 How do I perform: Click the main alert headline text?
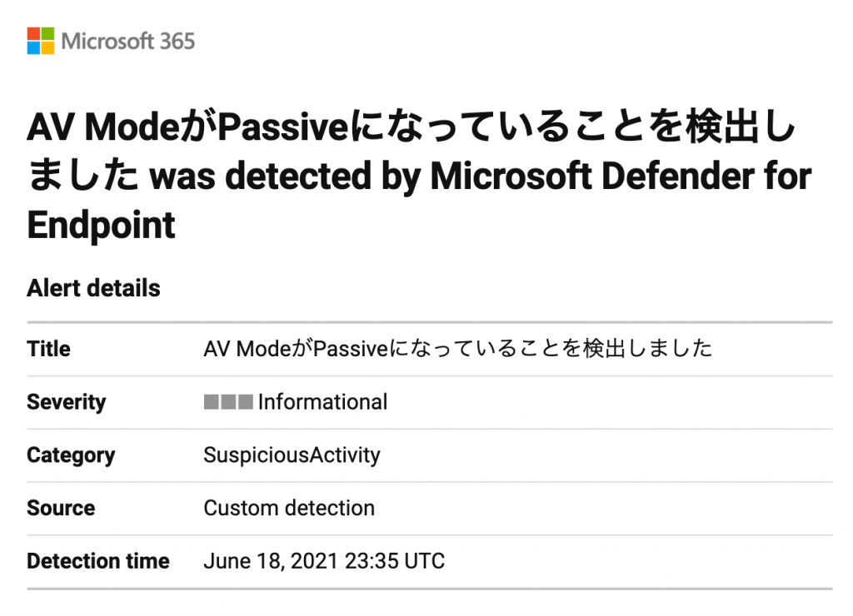(x=419, y=176)
